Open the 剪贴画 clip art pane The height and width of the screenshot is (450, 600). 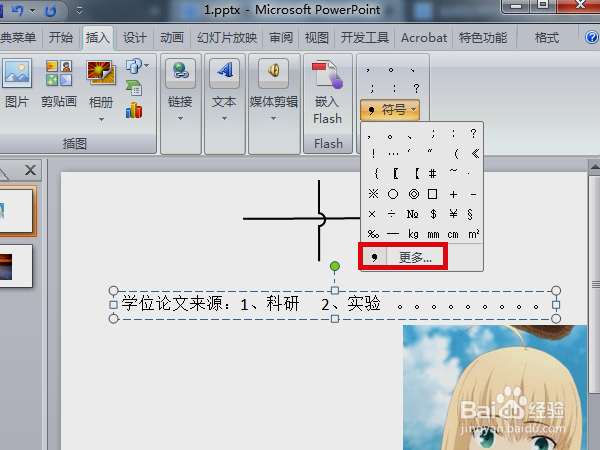pyautogui.click(x=59, y=83)
